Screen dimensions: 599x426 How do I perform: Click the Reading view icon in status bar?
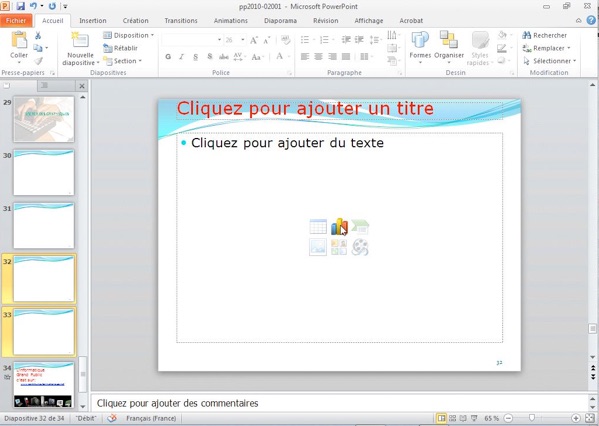point(463,418)
